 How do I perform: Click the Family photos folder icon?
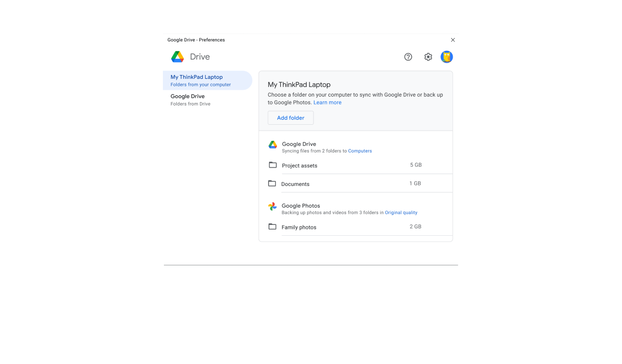pos(272,226)
